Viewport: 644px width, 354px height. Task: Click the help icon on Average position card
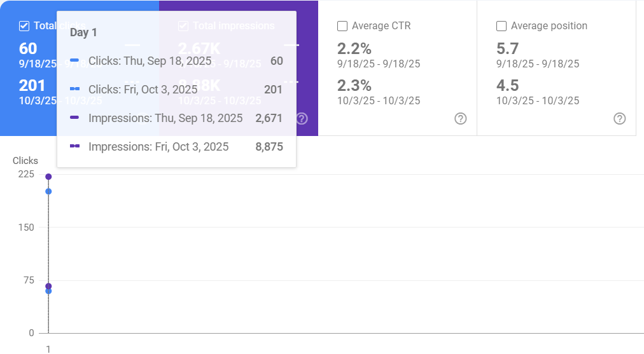pos(620,119)
